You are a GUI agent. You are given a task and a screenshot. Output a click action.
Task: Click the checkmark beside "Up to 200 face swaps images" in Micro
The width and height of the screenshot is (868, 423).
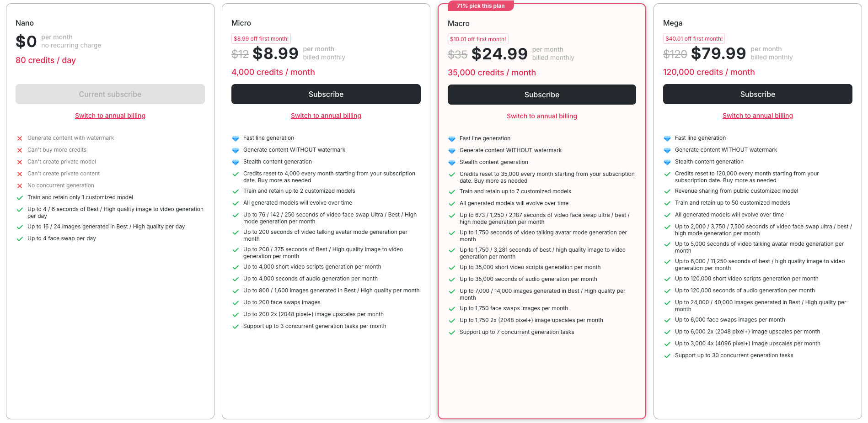coord(236,302)
